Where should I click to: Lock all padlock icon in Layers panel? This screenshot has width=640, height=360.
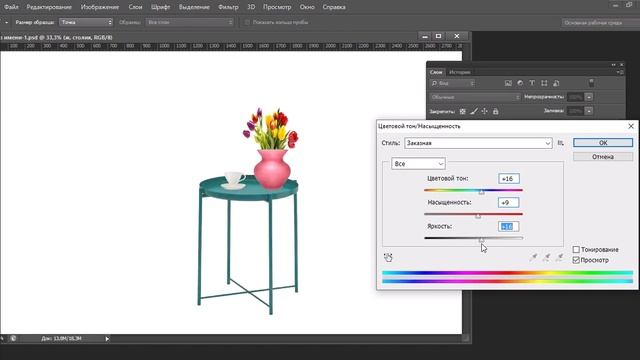[x=496, y=111]
